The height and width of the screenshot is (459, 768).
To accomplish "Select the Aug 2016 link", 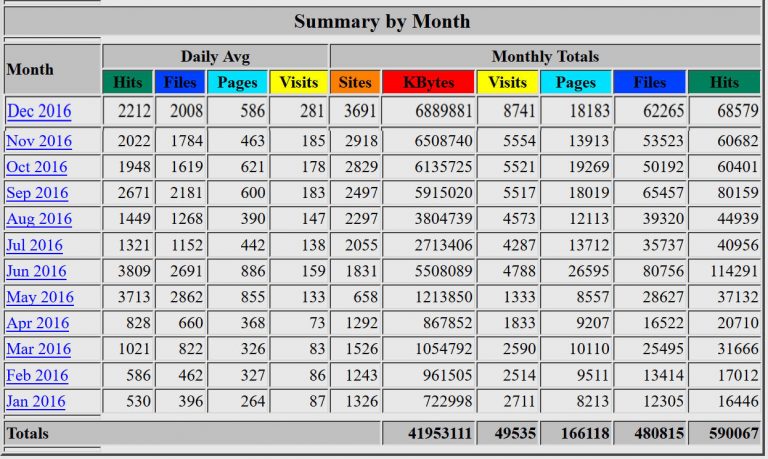I will click(39, 219).
